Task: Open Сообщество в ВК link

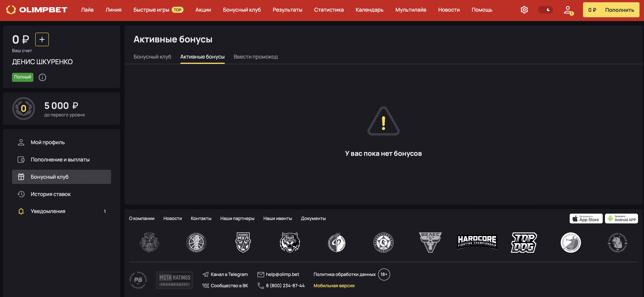Action: [x=225, y=286]
